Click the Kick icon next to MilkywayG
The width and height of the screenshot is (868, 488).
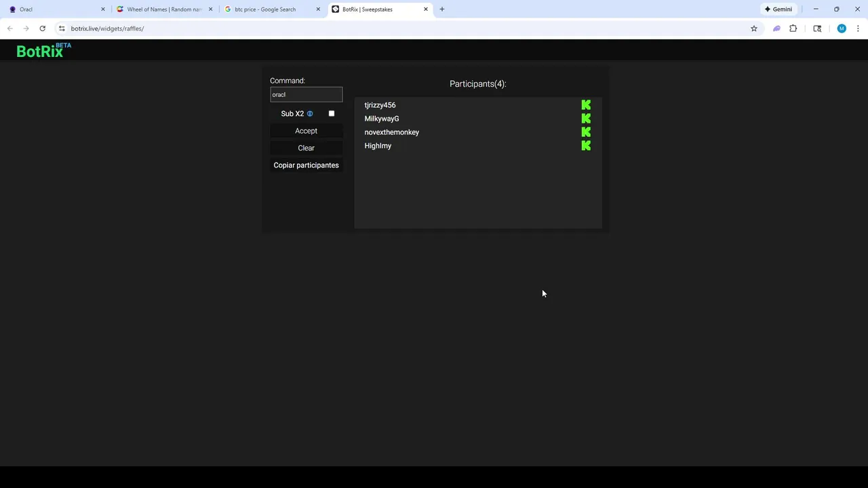point(586,119)
